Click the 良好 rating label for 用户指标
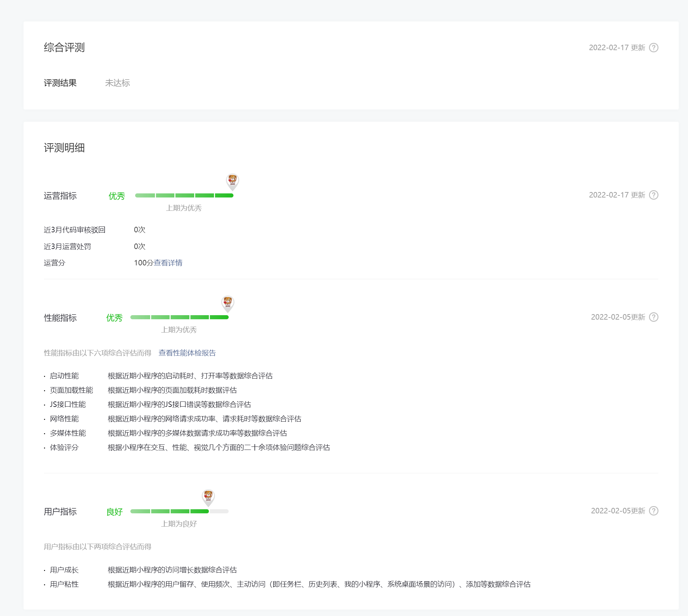This screenshot has width=688, height=616. [114, 512]
